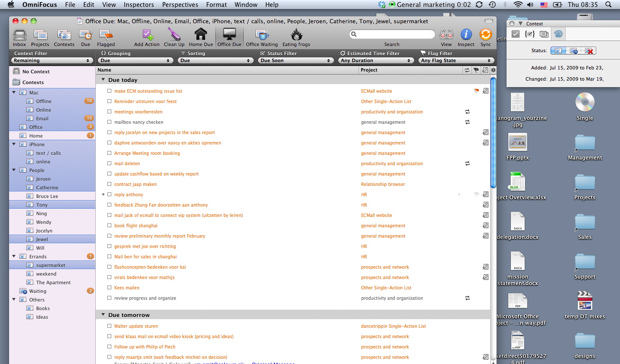Open the Perspectives menu
620x364 pixels.
180,5
